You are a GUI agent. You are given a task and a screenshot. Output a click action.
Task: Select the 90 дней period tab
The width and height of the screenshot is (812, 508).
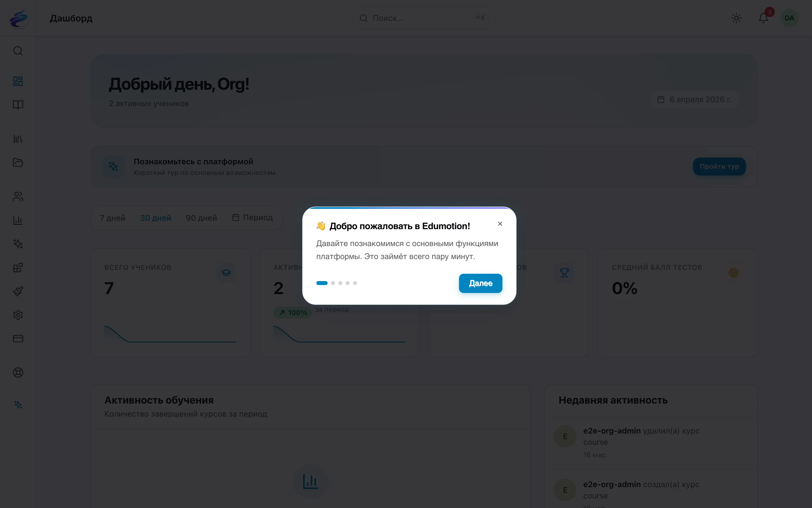tap(201, 218)
